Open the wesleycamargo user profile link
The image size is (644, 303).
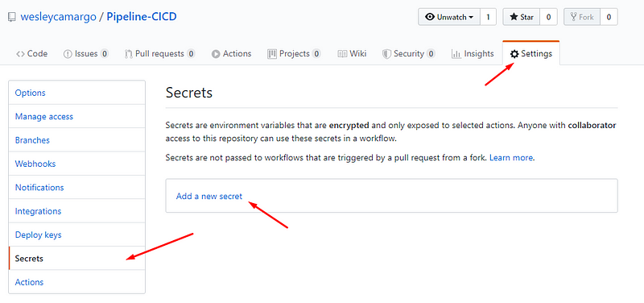[58, 17]
